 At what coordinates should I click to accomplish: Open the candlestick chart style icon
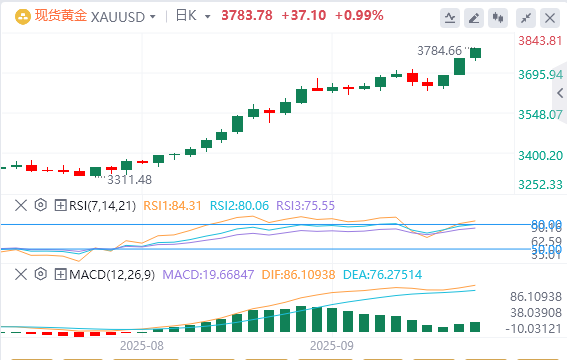(x=498, y=17)
